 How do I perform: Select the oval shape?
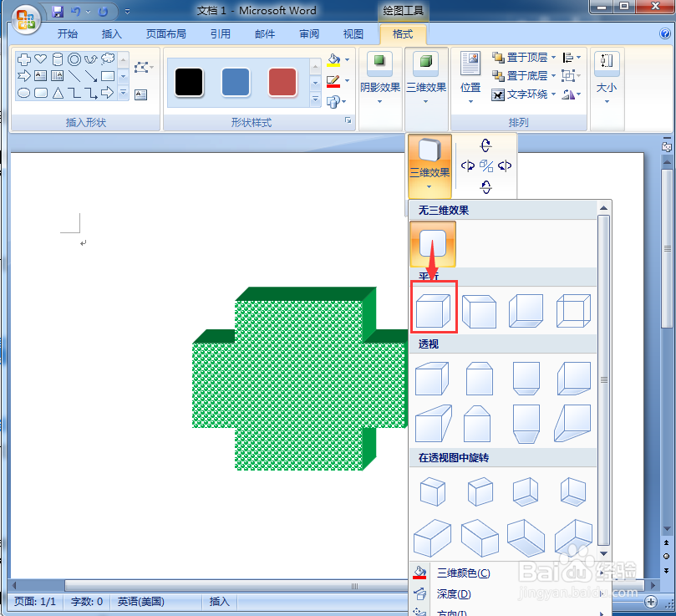(23, 92)
